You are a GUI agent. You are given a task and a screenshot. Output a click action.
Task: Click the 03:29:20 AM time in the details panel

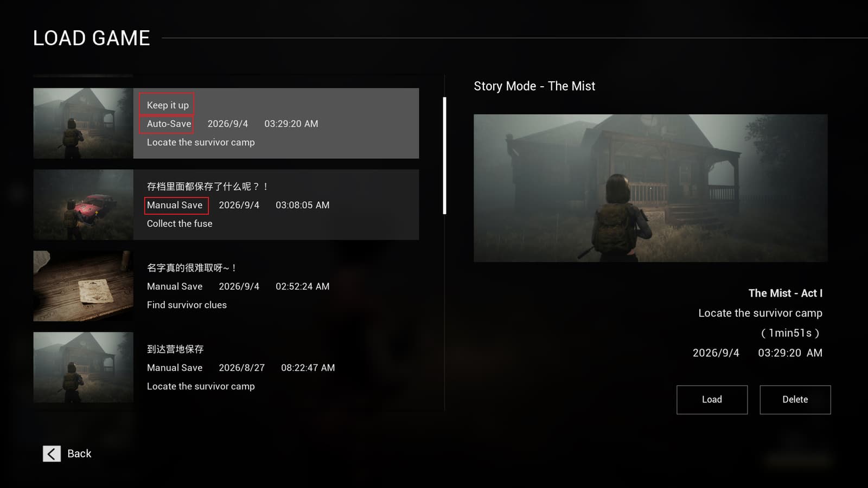[790, 353]
